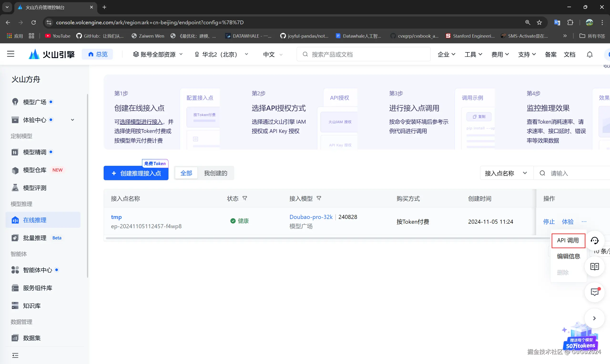The height and width of the screenshot is (364, 610).
Task: Open the 华北2（北京） region selector
Action: click(220, 54)
